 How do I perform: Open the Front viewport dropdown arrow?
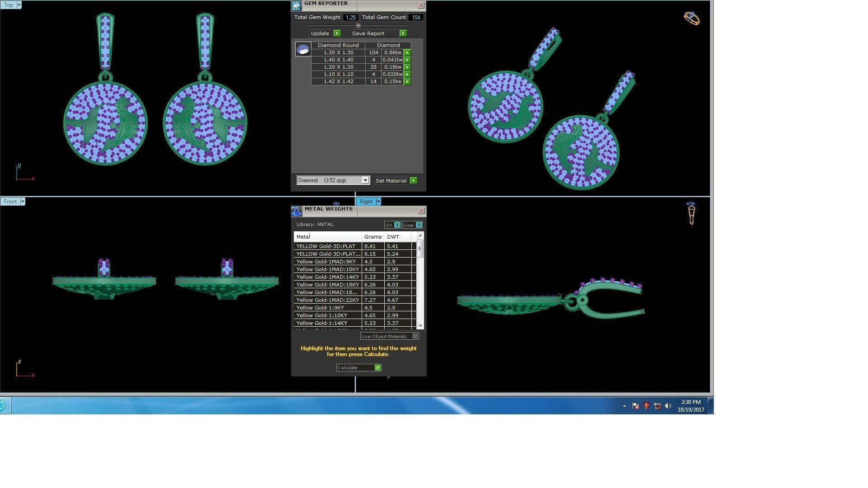pyautogui.click(x=22, y=202)
